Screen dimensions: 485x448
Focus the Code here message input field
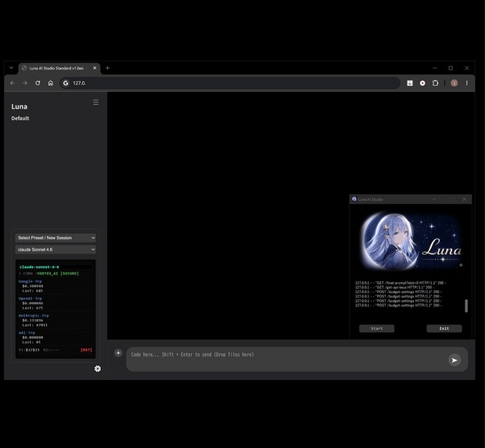[x=288, y=360]
